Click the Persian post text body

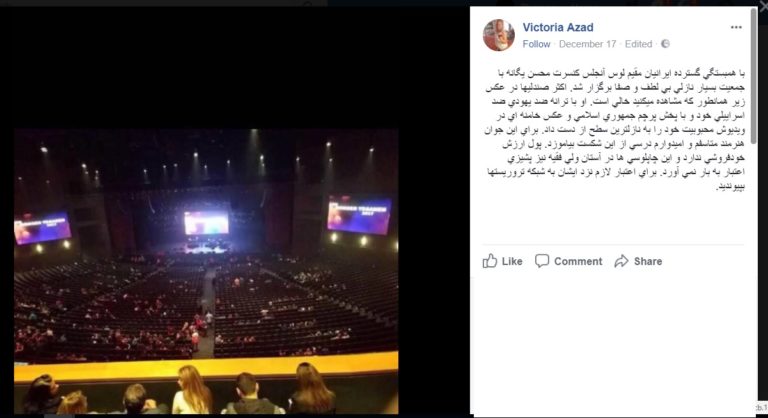point(616,130)
